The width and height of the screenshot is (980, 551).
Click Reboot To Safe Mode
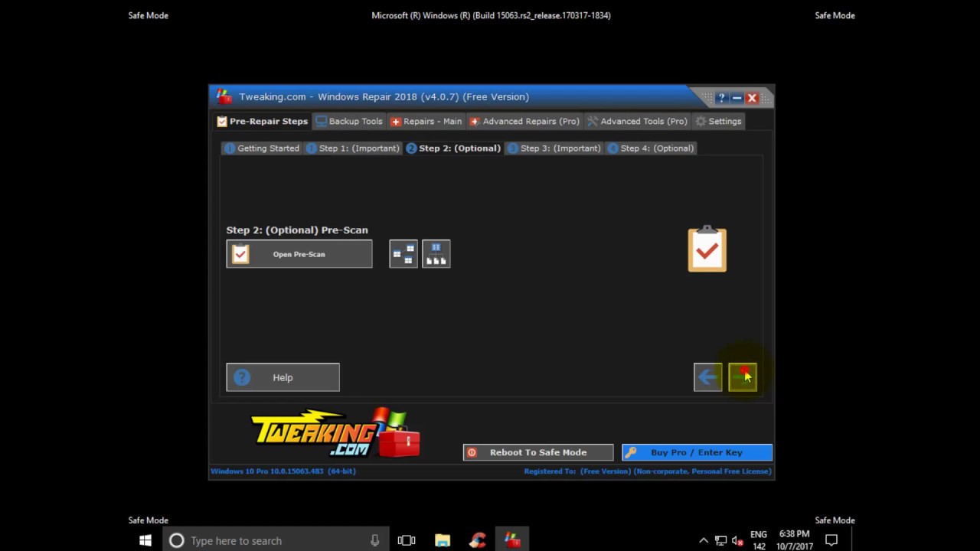click(538, 452)
